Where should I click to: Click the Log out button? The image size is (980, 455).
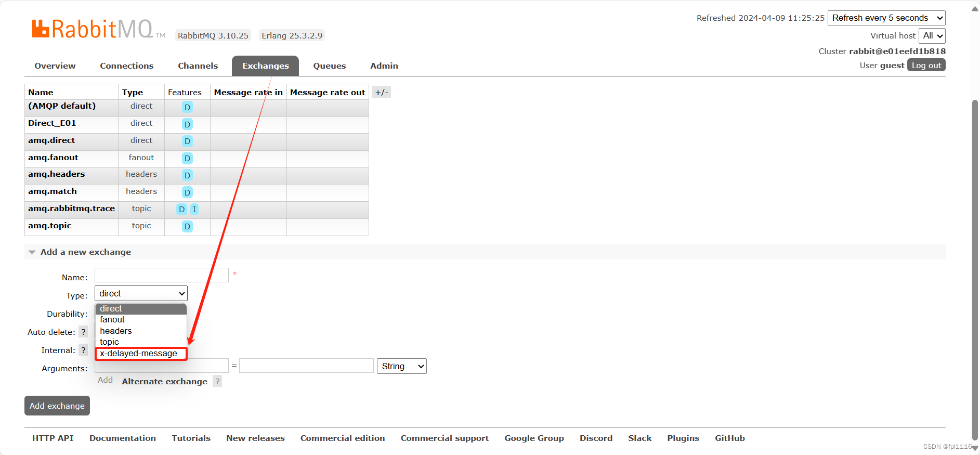click(926, 65)
